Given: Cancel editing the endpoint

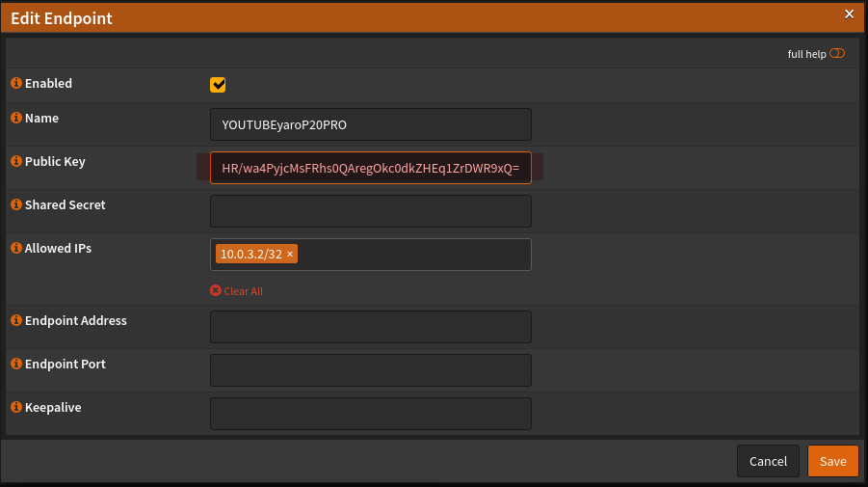Looking at the screenshot, I should click(x=768, y=461).
